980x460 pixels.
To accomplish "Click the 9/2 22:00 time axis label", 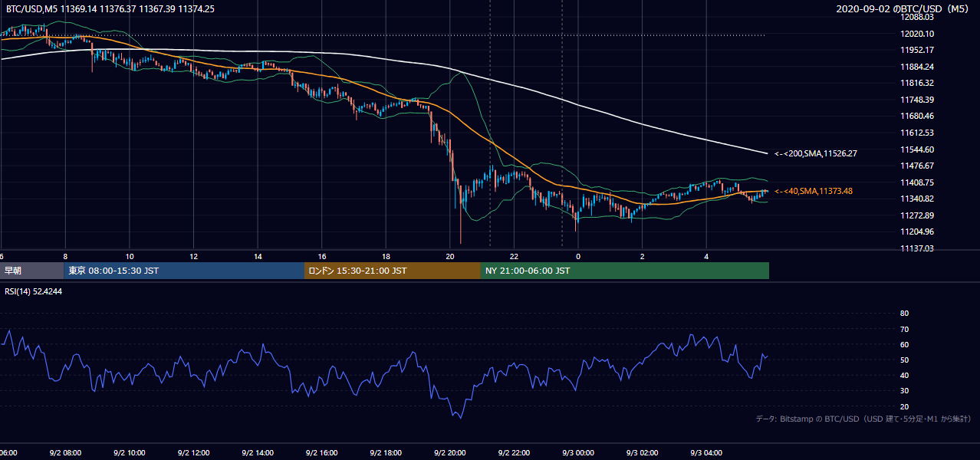I will click(x=514, y=453).
